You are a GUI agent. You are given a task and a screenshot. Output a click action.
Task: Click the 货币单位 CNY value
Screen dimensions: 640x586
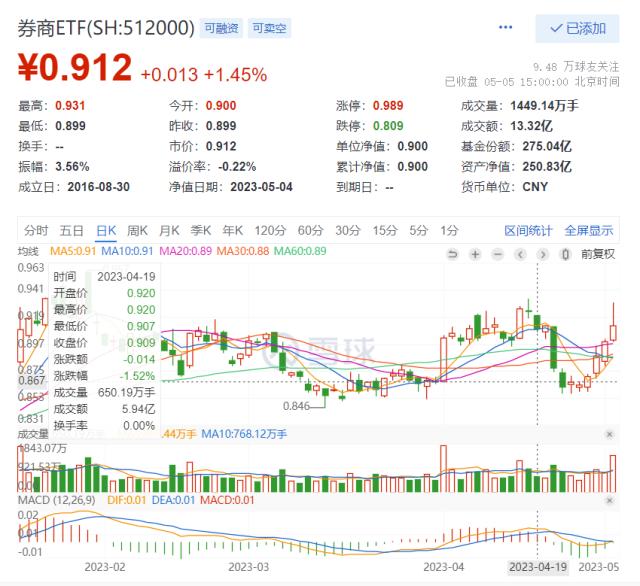click(535, 187)
